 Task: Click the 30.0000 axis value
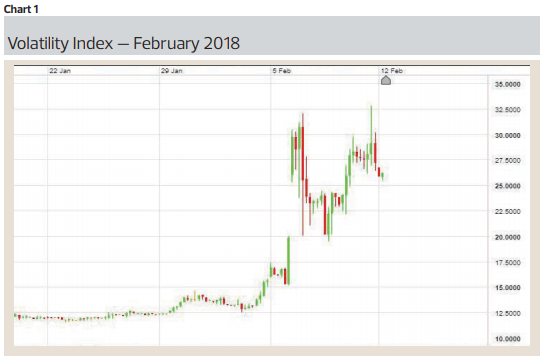[508, 136]
